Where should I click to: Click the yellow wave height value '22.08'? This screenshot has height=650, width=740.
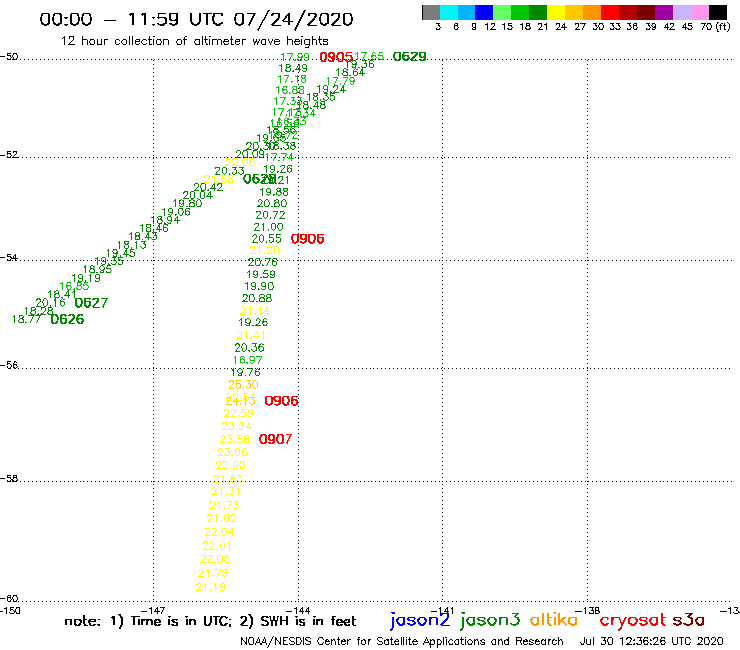pyautogui.click(x=240, y=162)
